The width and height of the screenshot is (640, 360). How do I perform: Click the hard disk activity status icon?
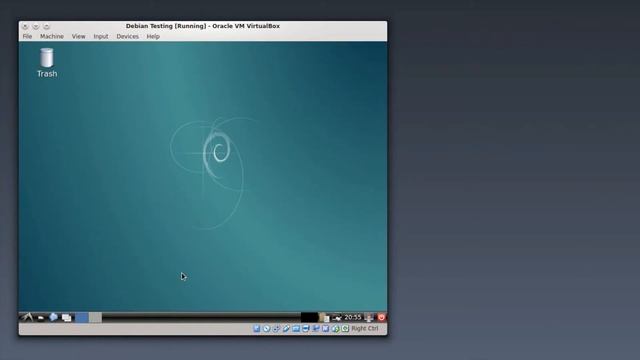coord(256,328)
